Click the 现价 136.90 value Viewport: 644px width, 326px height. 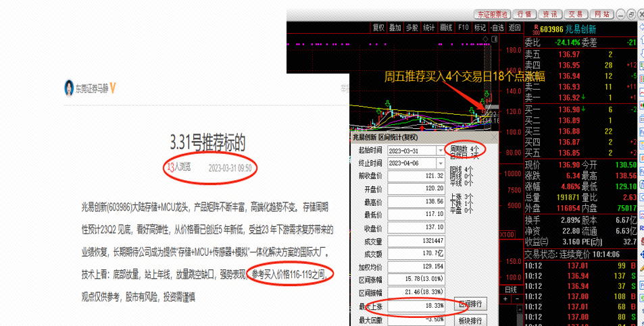coord(569,165)
